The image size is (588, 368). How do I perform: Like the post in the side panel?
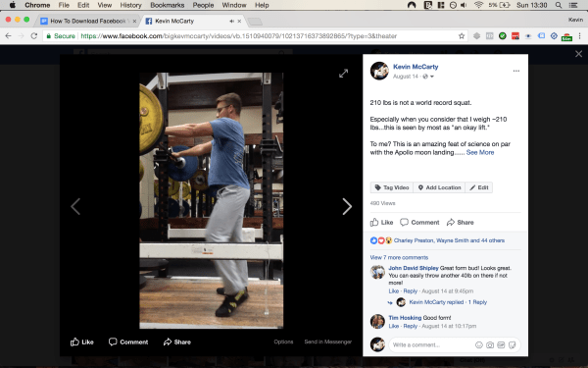pos(382,223)
